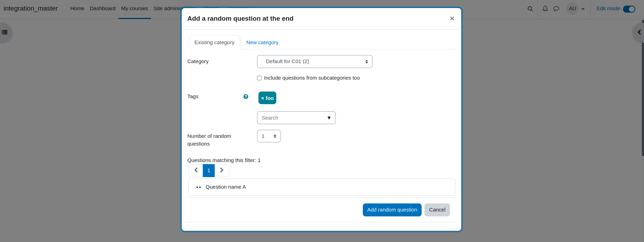Switch to the New category tab
Screen dimensions: 644x242
pyautogui.click(x=262, y=42)
